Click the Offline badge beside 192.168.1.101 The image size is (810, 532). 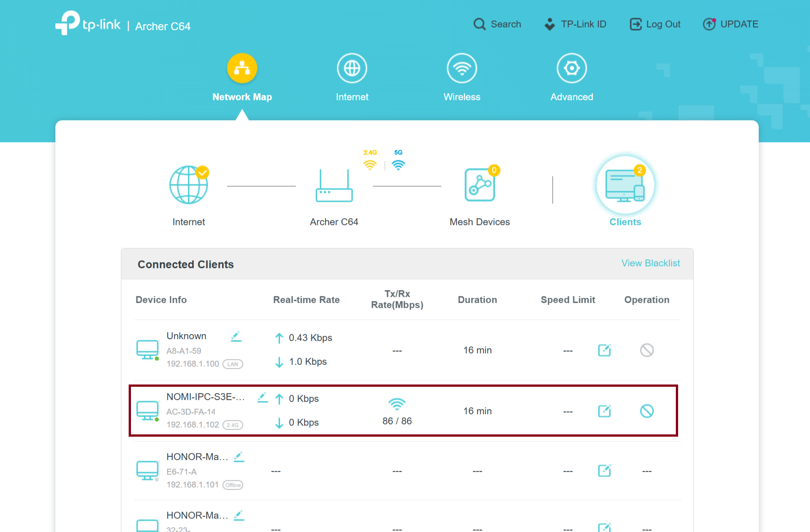(233, 485)
